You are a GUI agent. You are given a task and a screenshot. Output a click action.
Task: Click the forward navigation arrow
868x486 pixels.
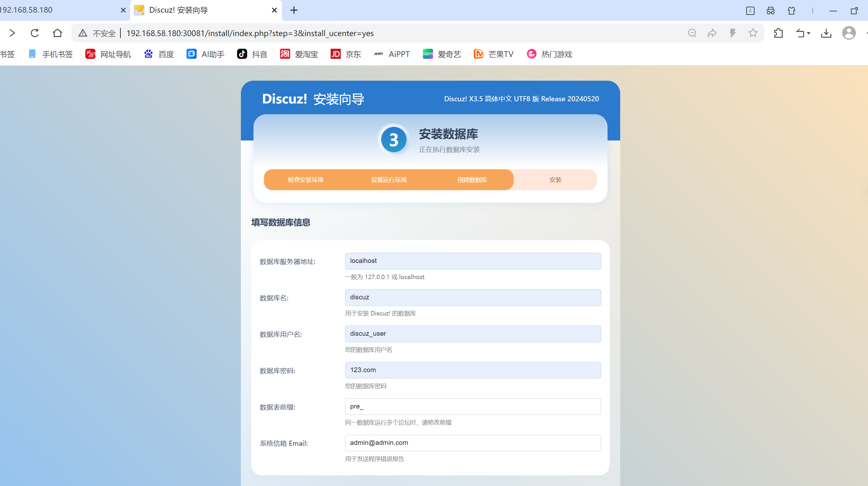[x=12, y=33]
